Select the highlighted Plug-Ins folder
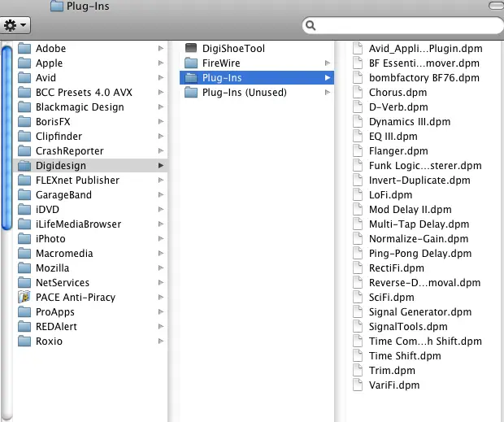 257,78
